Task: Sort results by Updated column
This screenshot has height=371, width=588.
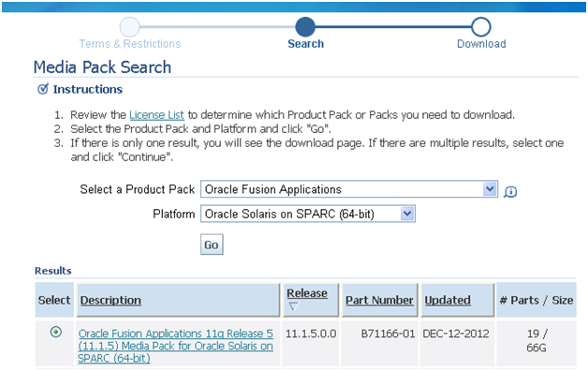Action: point(448,300)
